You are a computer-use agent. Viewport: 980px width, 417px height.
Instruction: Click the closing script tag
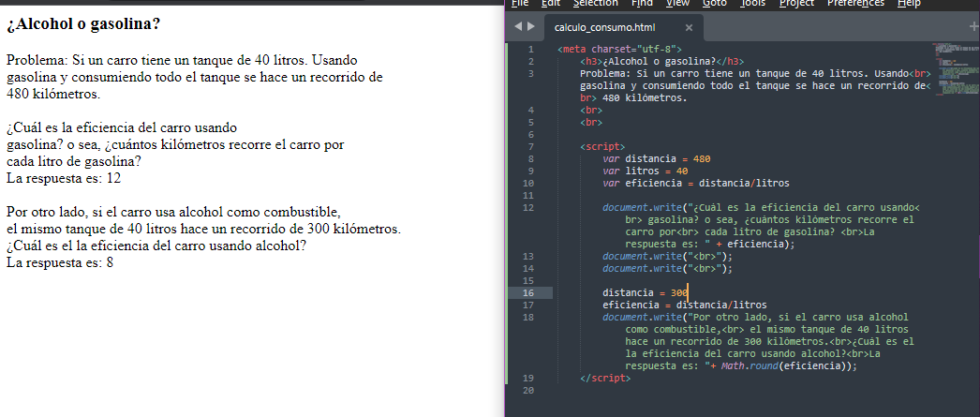(x=605, y=379)
